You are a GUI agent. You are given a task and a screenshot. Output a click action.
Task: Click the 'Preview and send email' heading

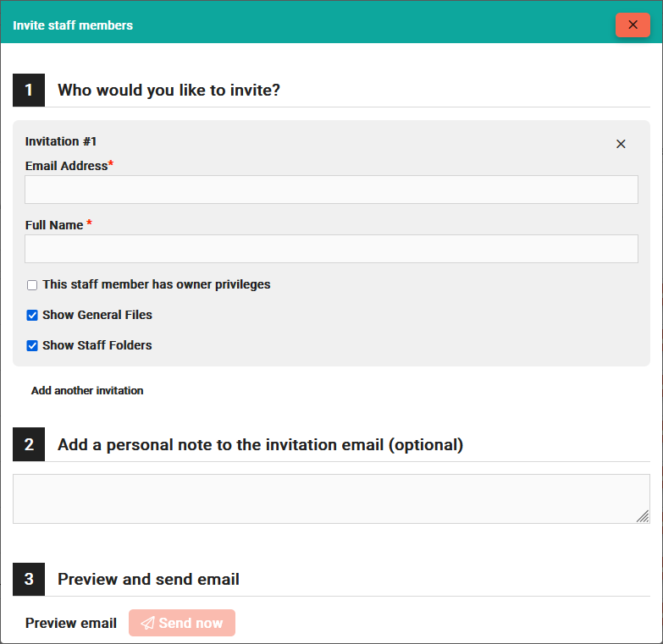(148, 579)
